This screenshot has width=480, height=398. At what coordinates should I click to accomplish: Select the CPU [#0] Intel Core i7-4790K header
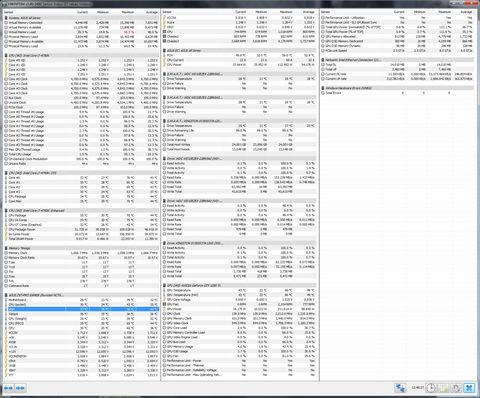[81, 55]
